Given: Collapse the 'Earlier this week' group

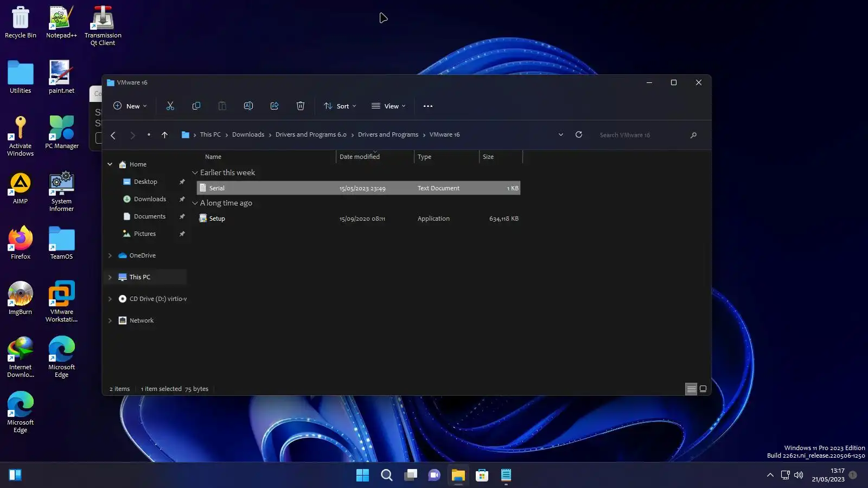Looking at the screenshot, I should coord(195,173).
